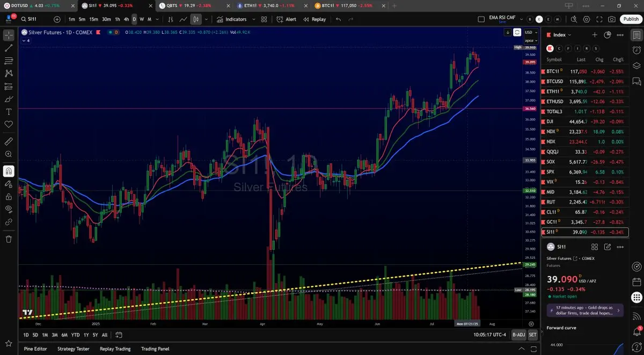Select the GC1! watchlist row
The width and height of the screenshot is (644, 355).
click(584, 222)
